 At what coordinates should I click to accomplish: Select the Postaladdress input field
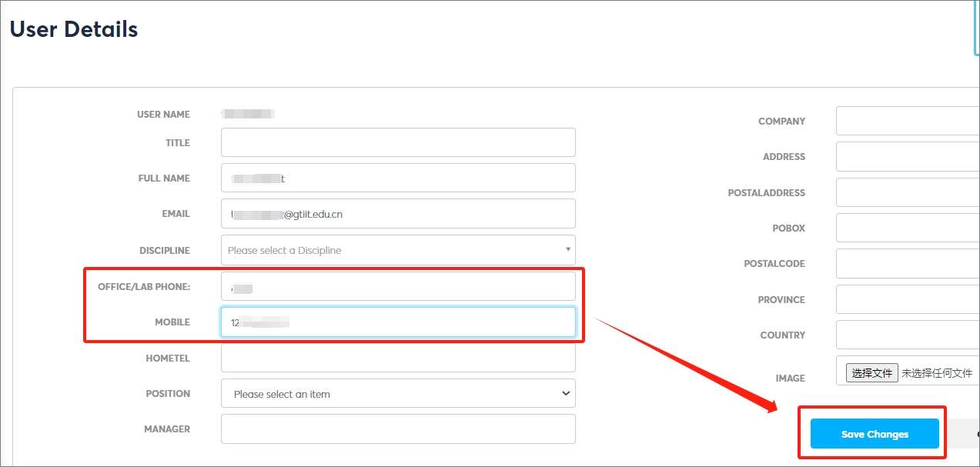(908, 192)
